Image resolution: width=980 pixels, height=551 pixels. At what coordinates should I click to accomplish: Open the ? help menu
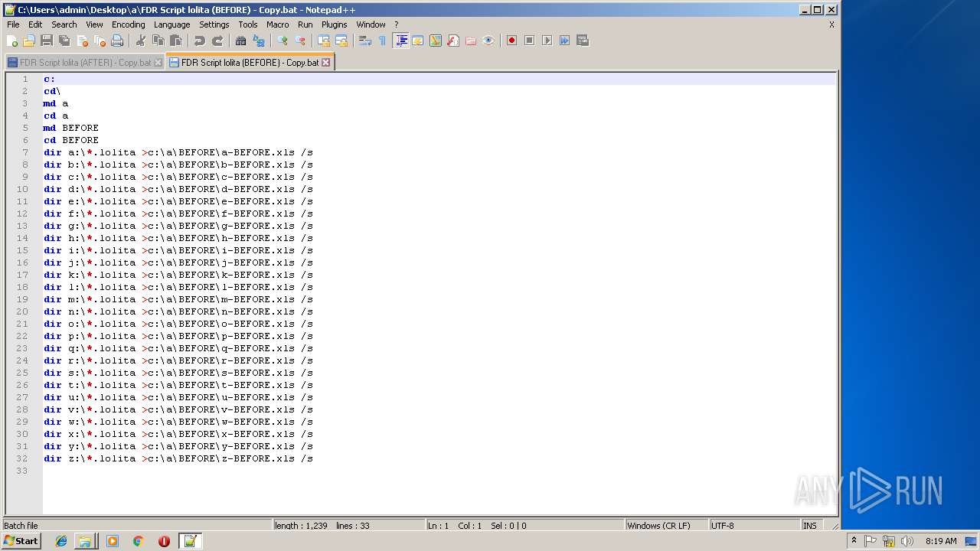click(396, 24)
